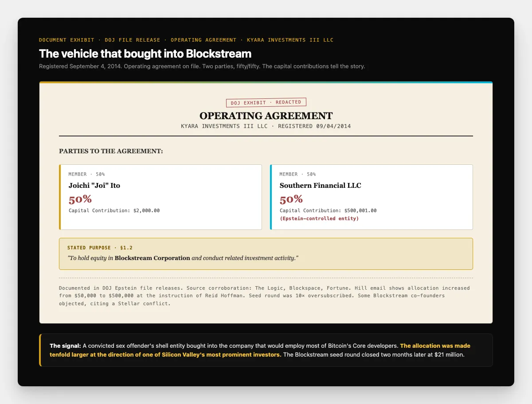Image resolution: width=532 pixels, height=404 pixels.
Task: Click the 'Documented in DOJ Epstein file releases' footnote
Action: pyautogui.click(x=264, y=296)
